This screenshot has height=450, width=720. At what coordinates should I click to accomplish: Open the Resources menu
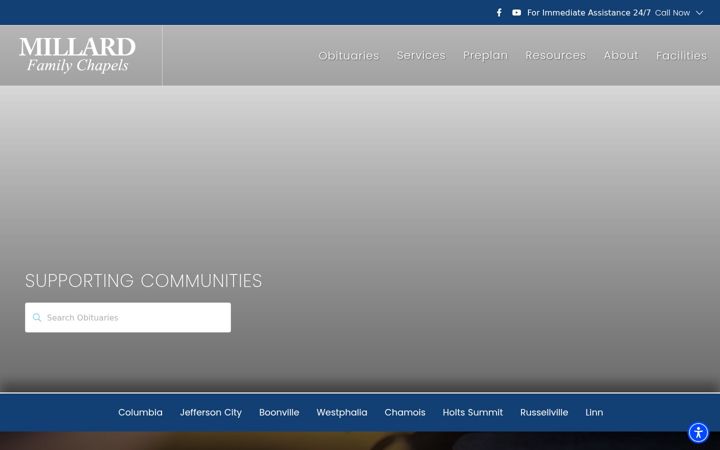(x=556, y=55)
